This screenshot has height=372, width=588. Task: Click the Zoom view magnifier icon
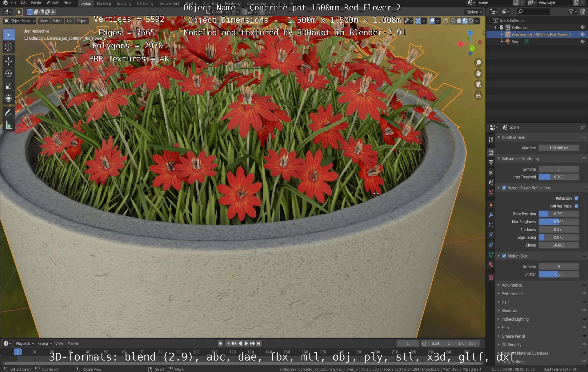(x=478, y=63)
